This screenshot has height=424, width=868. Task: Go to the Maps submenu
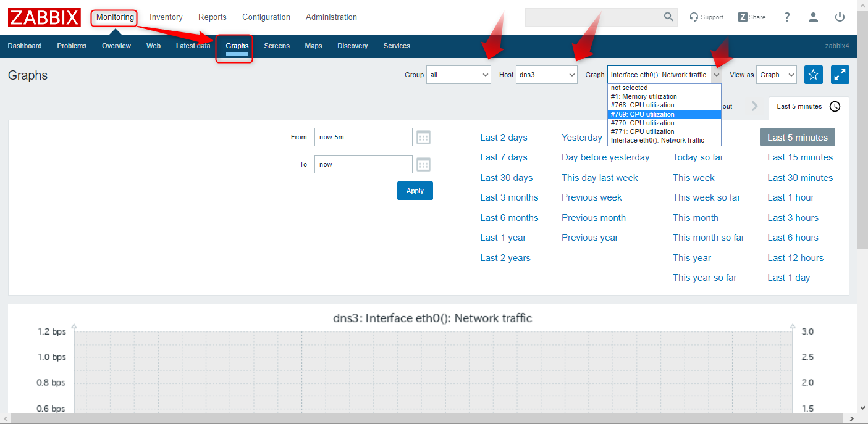coord(313,46)
